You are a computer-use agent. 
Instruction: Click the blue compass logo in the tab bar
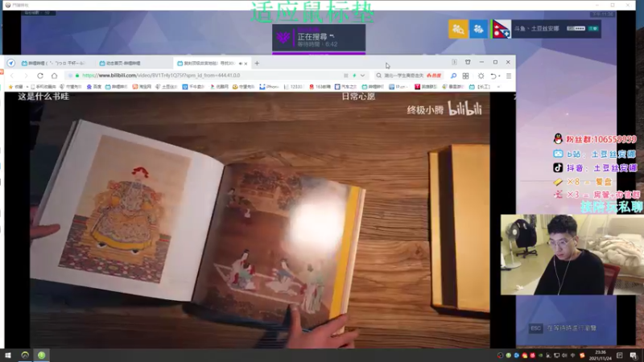11,63
